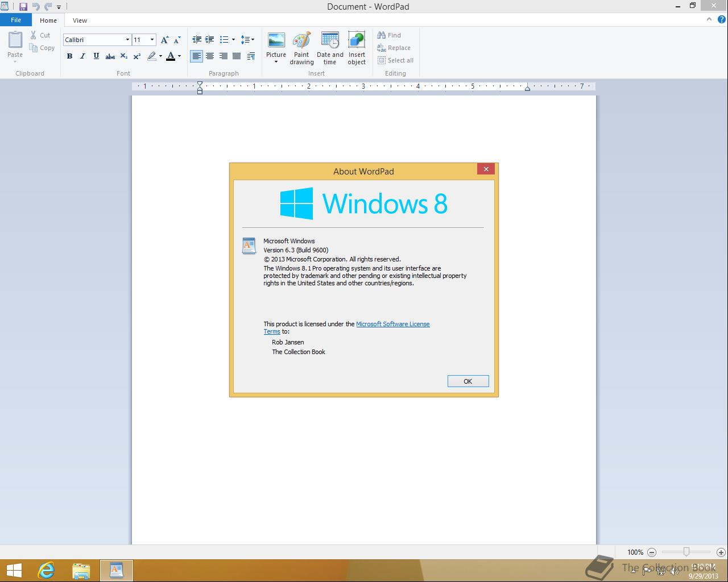The image size is (728, 582).
Task: Switch to the Home ribbon tab
Action: coord(48,20)
